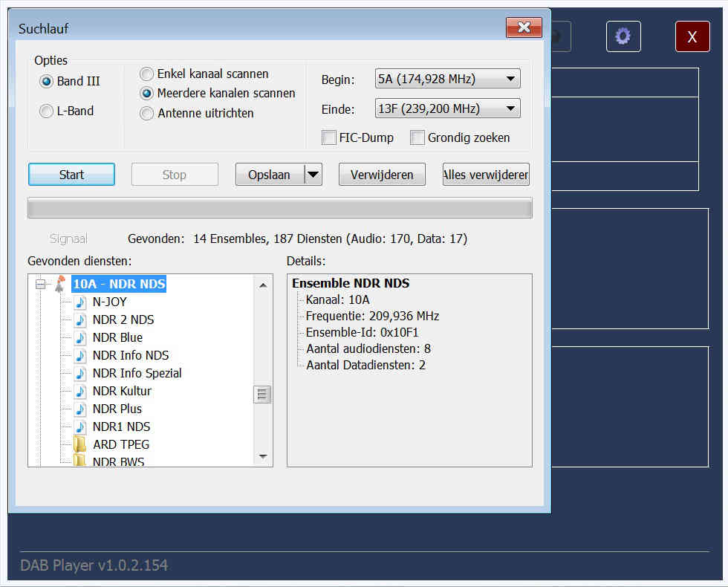Click the music note icon beside NDR Info Spezial
Screen dimensions: 728x587
click(80, 373)
